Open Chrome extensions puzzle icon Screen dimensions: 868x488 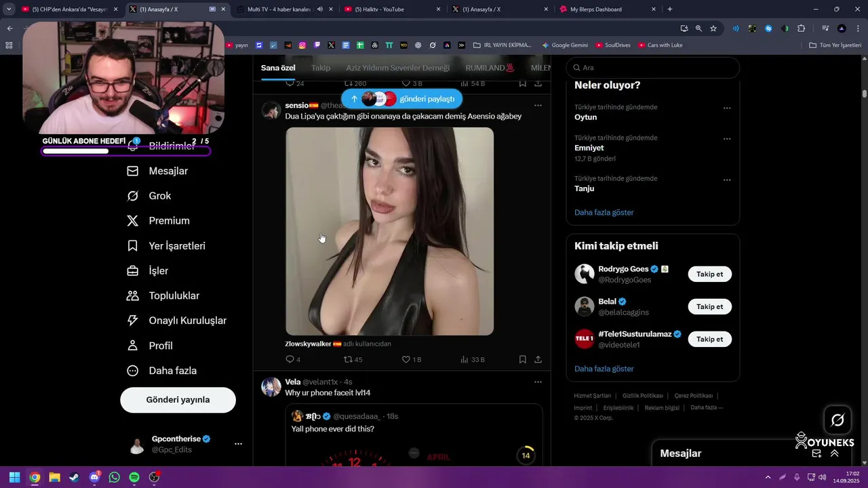coord(802,28)
